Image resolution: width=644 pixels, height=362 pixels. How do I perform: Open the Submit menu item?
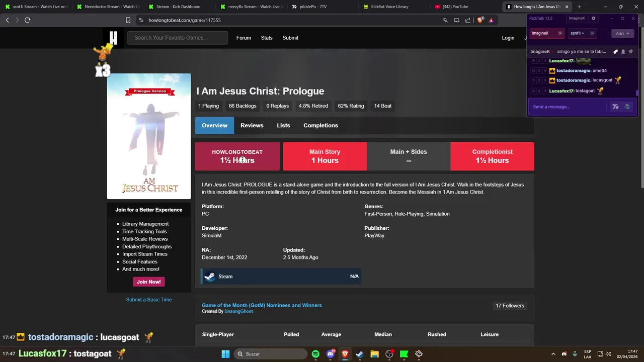click(290, 38)
